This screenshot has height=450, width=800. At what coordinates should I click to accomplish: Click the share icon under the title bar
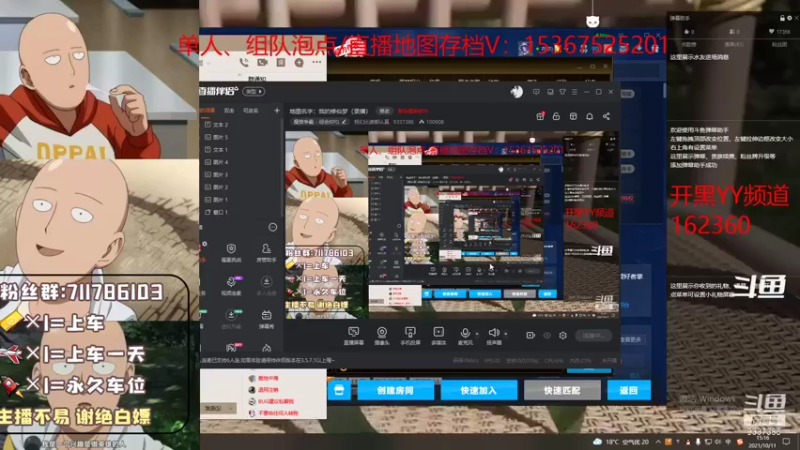606,116
